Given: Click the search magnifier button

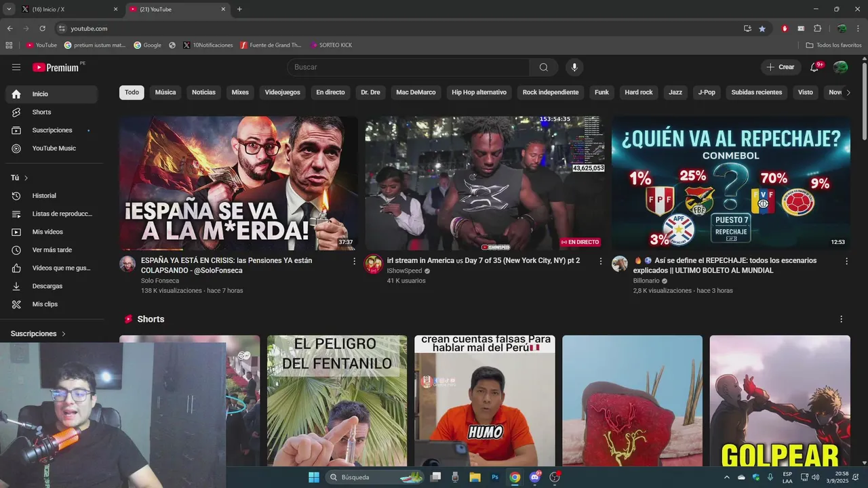Looking at the screenshot, I should point(544,67).
